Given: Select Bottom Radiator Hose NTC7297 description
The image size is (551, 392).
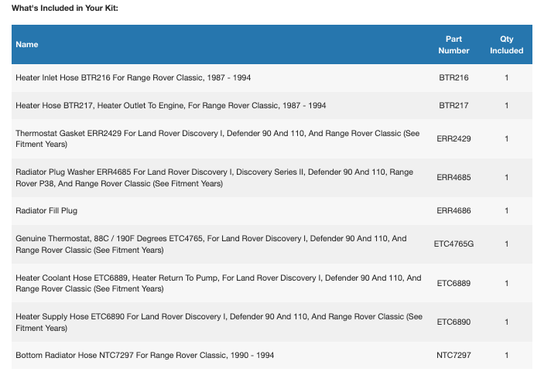Looking at the screenshot, I should click(145, 355).
